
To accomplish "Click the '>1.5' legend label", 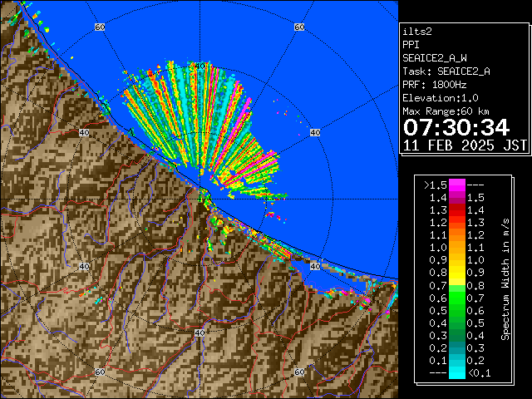I will pyautogui.click(x=436, y=185).
